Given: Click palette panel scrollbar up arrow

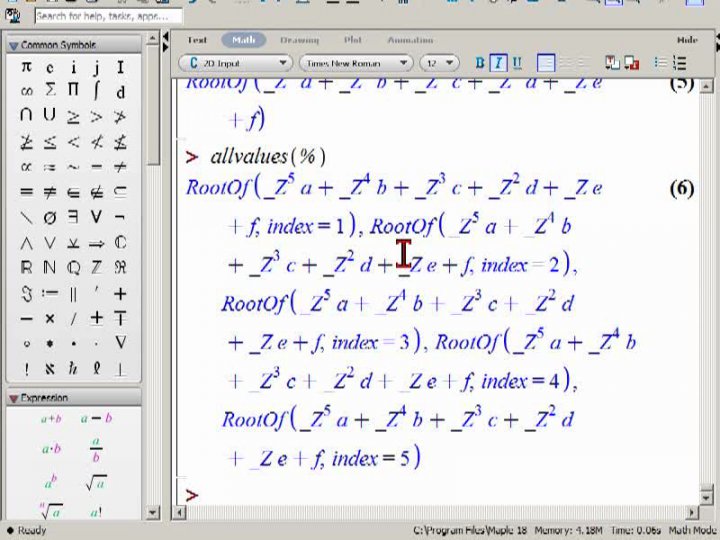Looking at the screenshot, I should (153, 38).
